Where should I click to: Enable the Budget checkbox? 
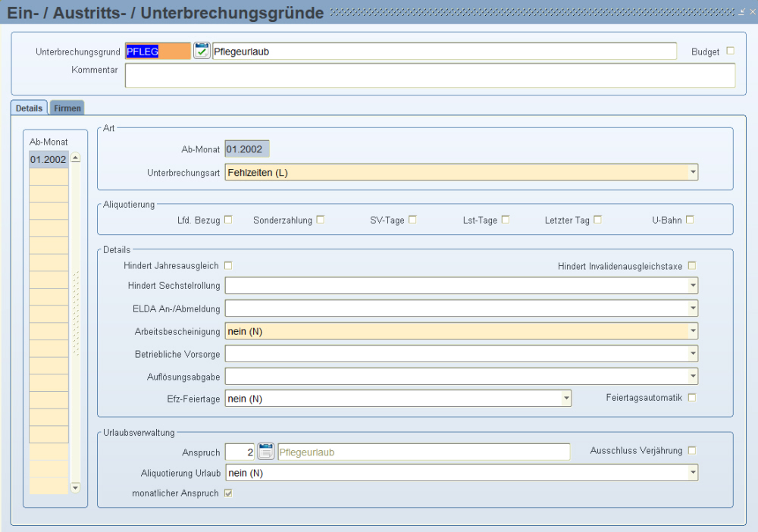coord(731,52)
